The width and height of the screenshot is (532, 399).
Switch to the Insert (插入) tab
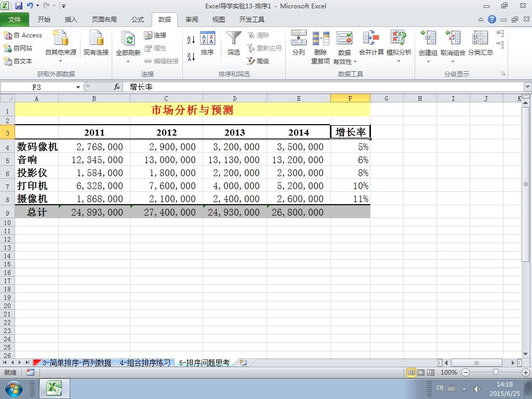(71, 20)
